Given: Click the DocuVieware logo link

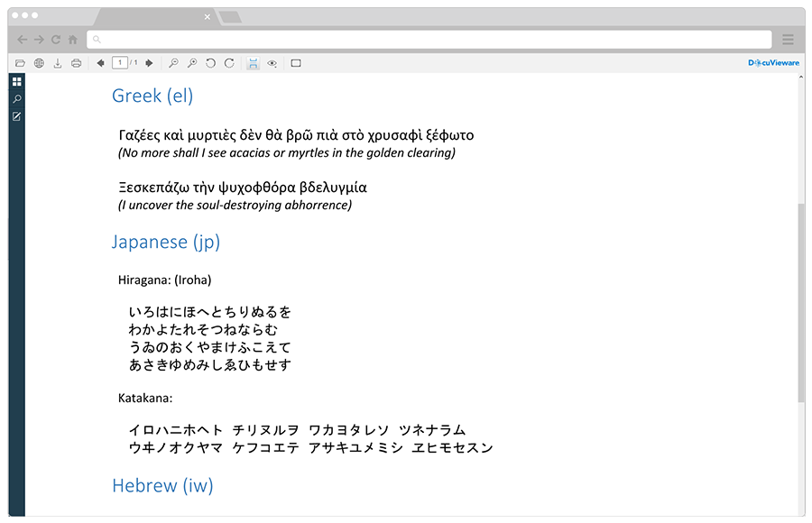Looking at the screenshot, I should click(774, 62).
